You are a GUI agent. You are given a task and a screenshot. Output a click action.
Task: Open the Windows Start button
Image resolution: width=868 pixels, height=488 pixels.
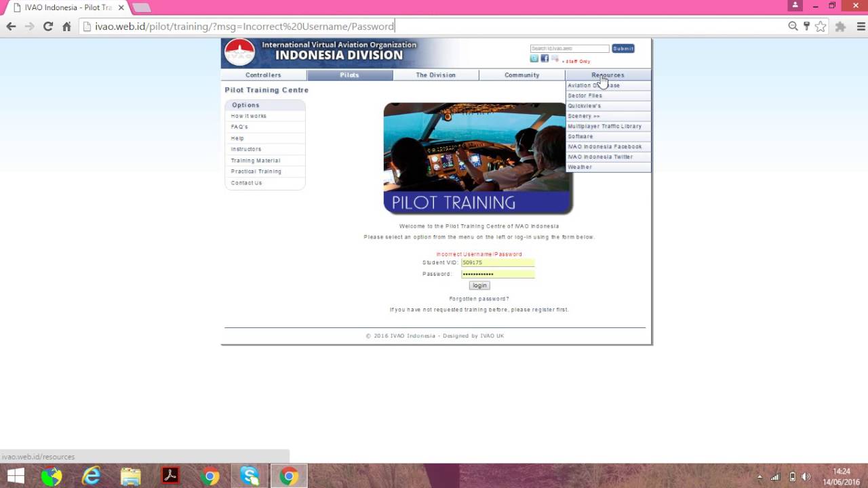(x=16, y=476)
